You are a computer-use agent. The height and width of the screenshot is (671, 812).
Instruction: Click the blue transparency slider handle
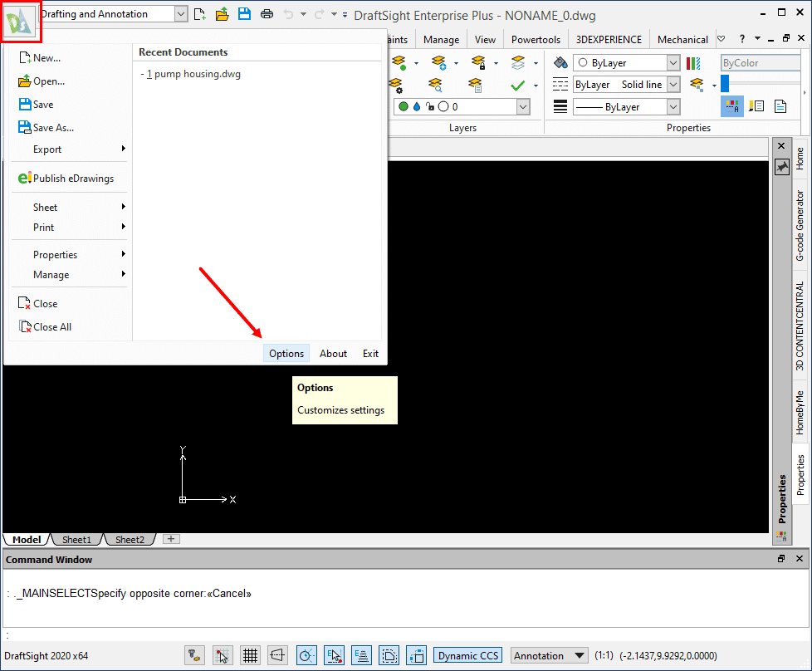click(x=725, y=83)
